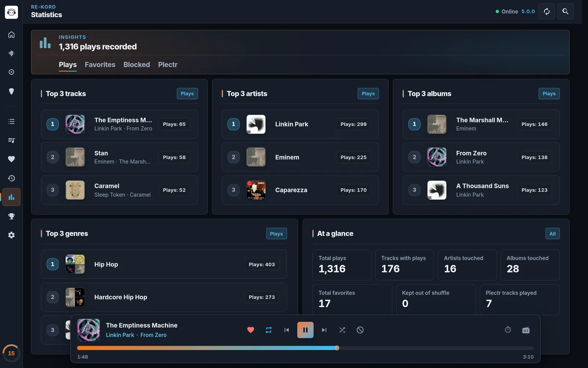The image size is (588, 368).
Task: Pause the current playback
Action: 305,330
